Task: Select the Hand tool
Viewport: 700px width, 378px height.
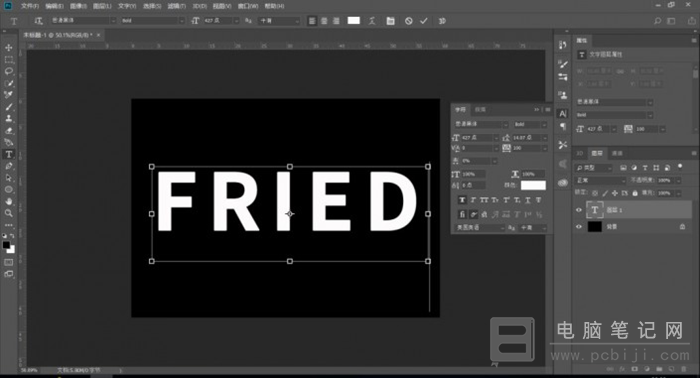Action: (x=8, y=201)
